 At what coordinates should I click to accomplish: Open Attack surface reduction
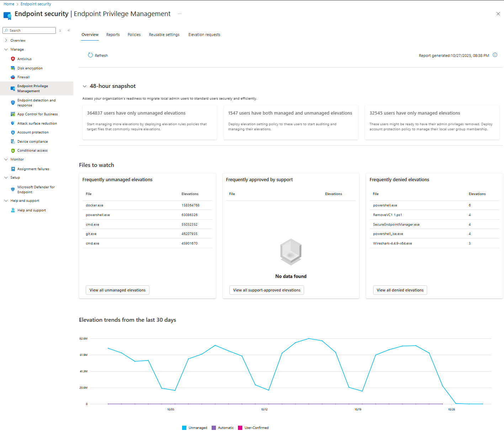[x=37, y=123]
